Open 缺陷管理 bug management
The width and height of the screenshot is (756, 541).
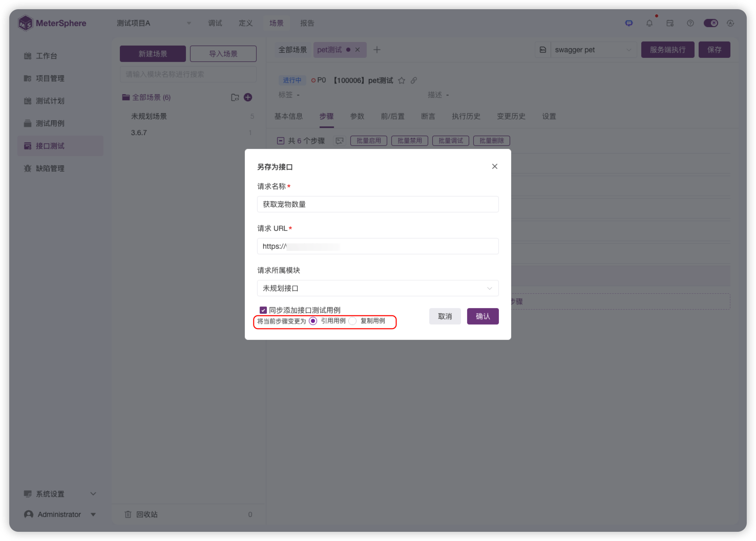tap(60, 168)
